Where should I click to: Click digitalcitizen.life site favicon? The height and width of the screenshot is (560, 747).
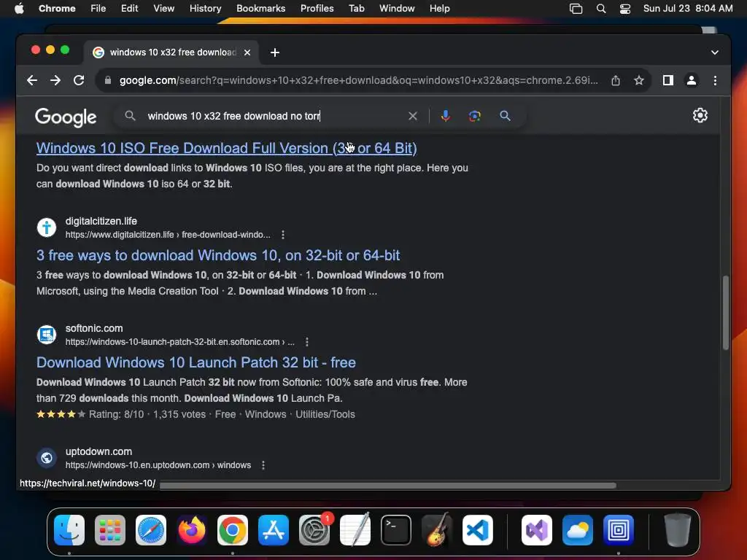click(x=47, y=227)
